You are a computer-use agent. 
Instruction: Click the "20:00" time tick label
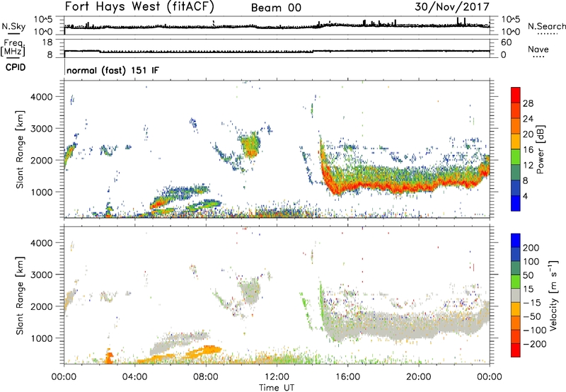(418, 377)
